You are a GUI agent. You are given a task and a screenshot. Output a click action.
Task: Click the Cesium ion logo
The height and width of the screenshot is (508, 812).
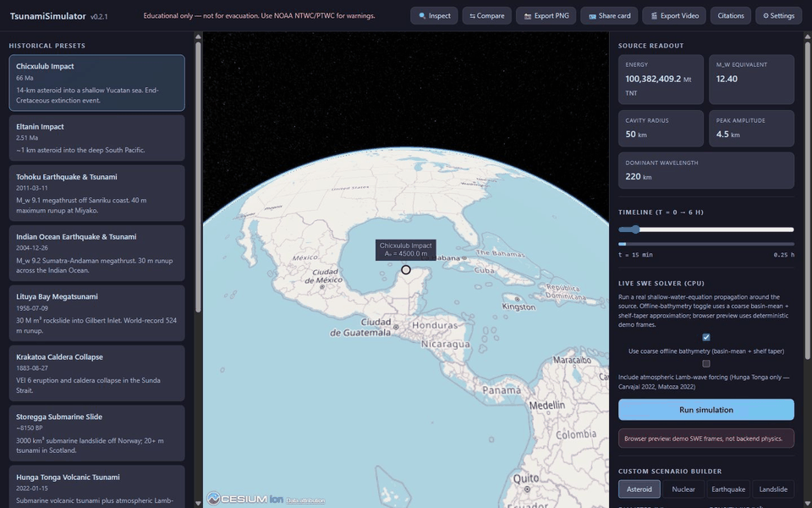pyautogui.click(x=245, y=499)
